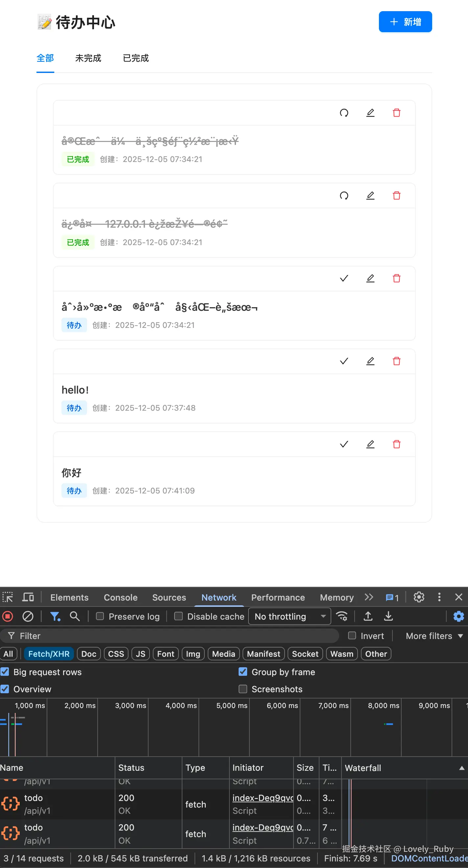Open the Memory panel tab
The width and height of the screenshot is (468, 868).
337,597
